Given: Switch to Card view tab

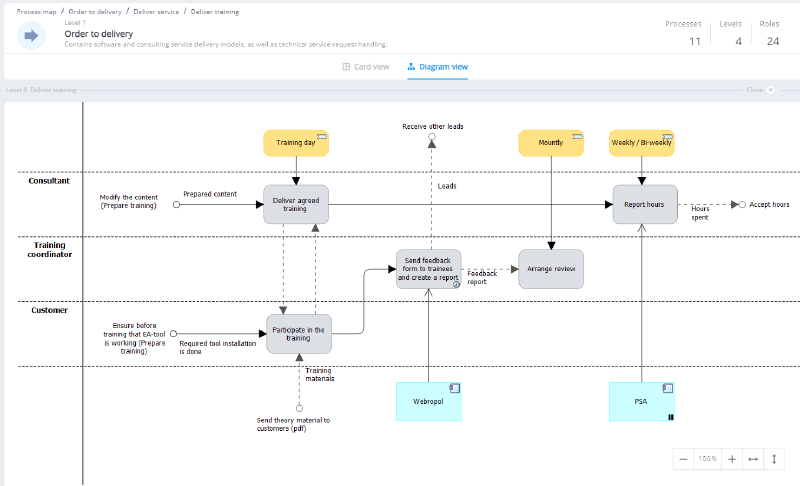Looking at the screenshot, I should [x=366, y=67].
